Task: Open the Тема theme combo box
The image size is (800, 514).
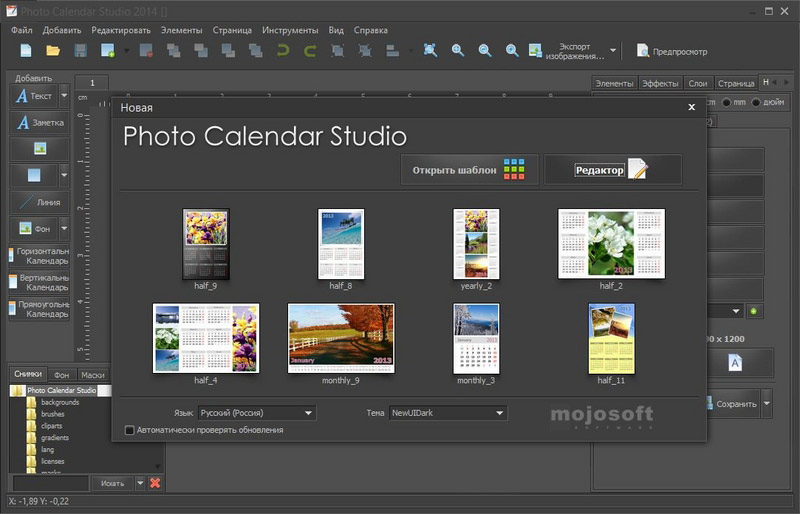Action: pyautogui.click(x=448, y=413)
